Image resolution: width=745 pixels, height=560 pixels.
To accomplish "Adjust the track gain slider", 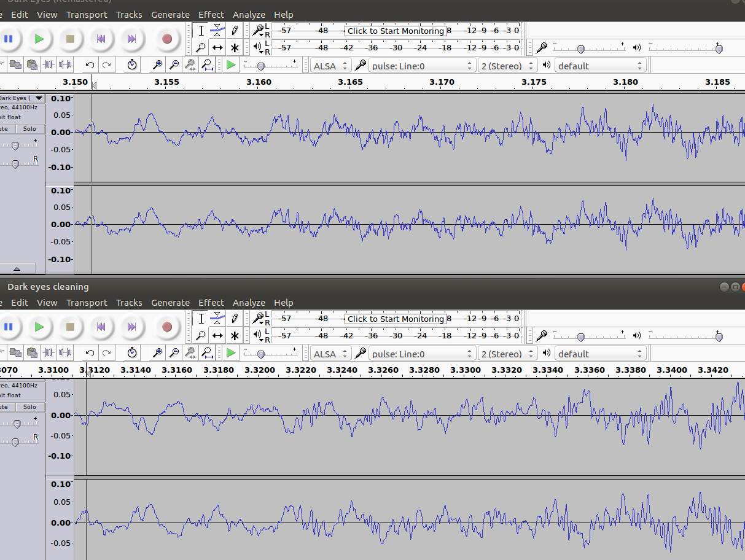I will (x=15, y=145).
